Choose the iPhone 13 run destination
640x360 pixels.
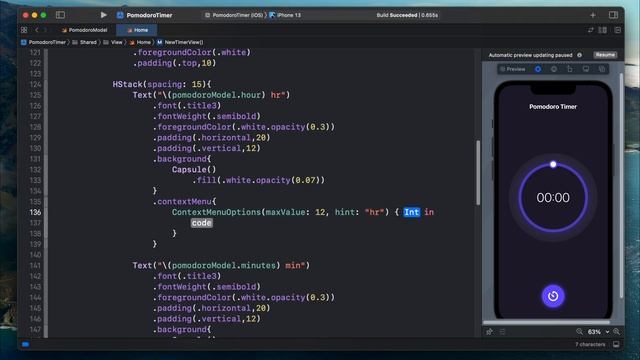tap(285, 15)
